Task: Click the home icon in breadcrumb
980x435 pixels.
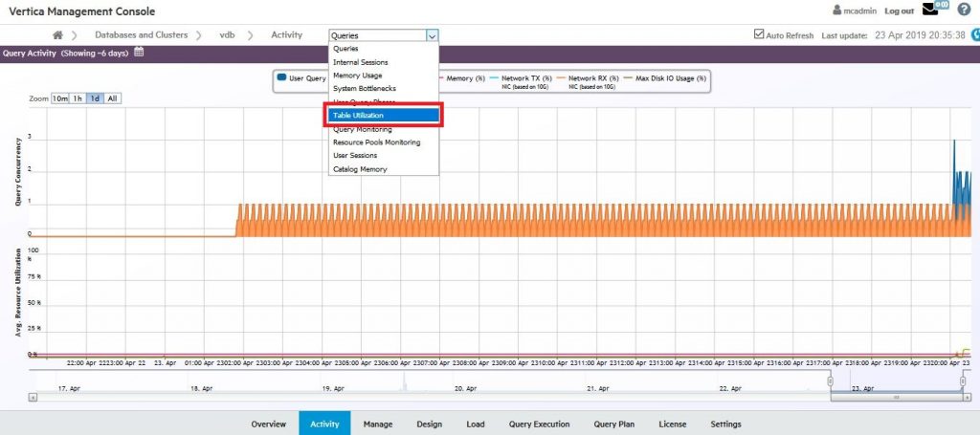Action: [57, 35]
